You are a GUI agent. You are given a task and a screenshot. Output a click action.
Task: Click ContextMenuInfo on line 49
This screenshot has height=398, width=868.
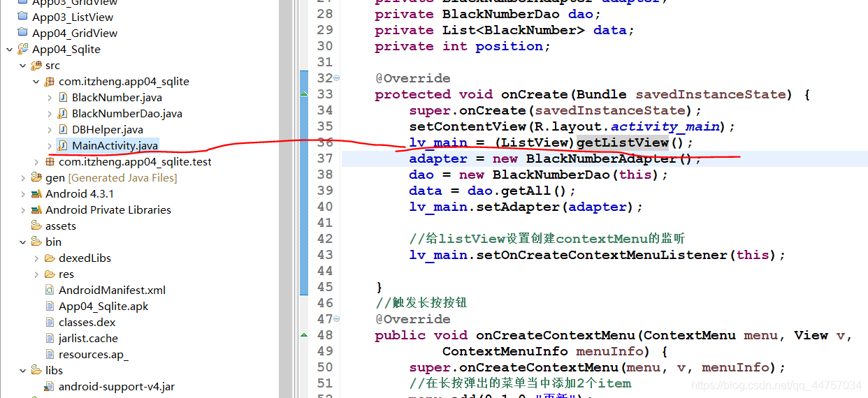(x=505, y=351)
